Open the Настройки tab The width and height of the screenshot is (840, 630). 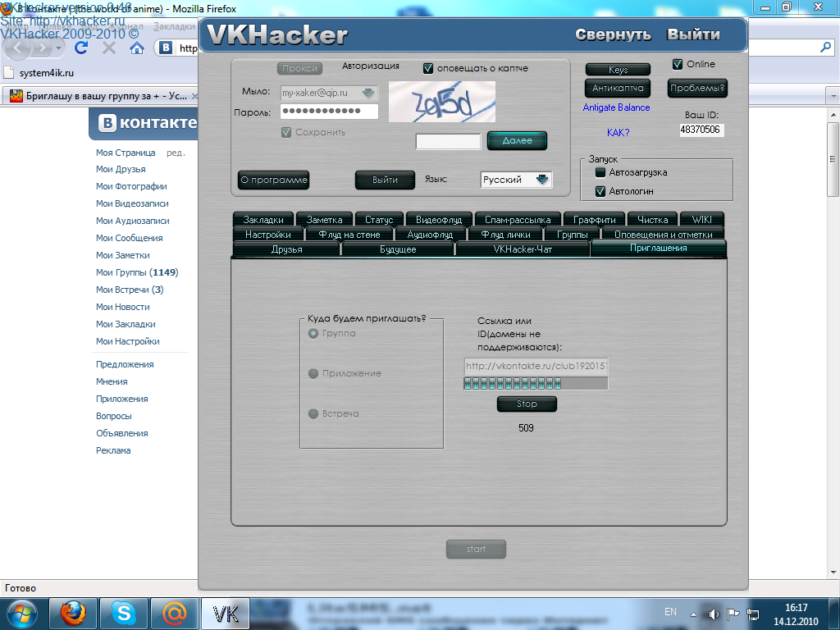click(268, 235)
